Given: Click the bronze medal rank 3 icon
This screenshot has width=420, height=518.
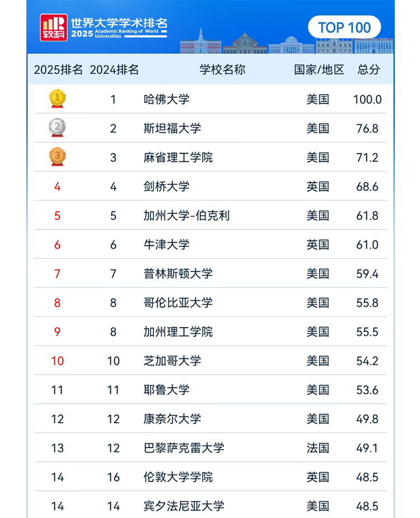Looking at the screenshot, I should (x=57, y=157).
